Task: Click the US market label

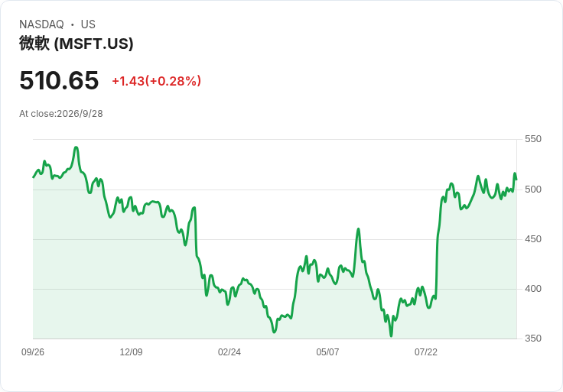Action: point(88,24)
